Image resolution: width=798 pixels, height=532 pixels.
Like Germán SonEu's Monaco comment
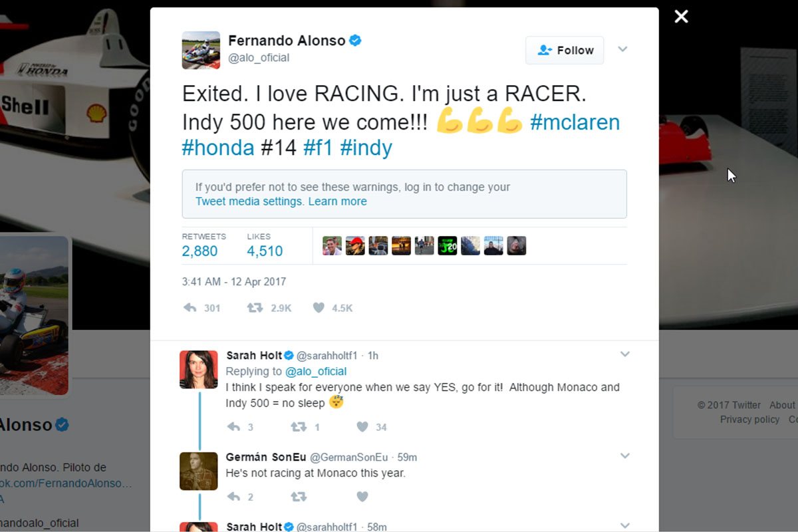(x=362, y=497)
